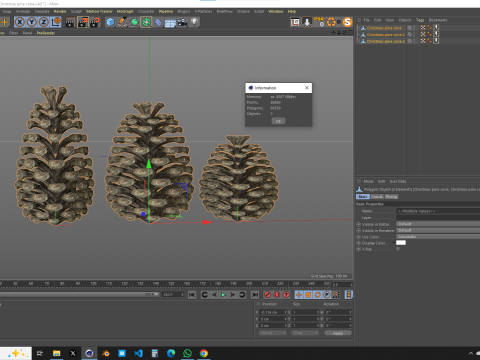The image size is (480, 360).
Task: Open Object Manager Bookmarks menu
Action: click(438, 20)
